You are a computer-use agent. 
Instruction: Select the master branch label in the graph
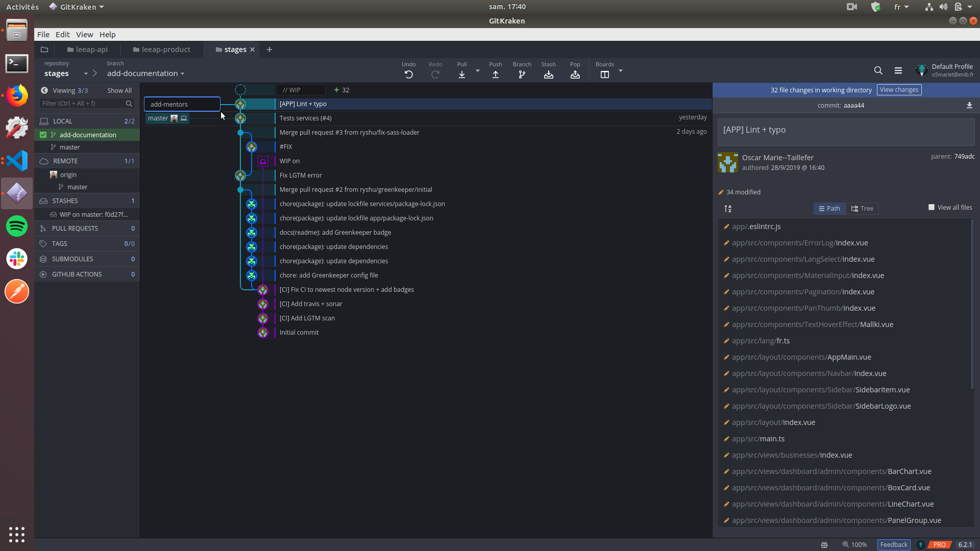(x=167, y=118)
